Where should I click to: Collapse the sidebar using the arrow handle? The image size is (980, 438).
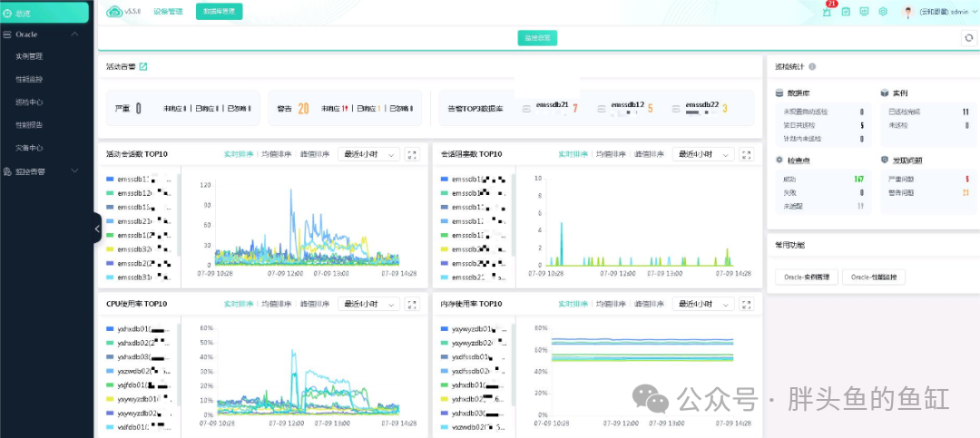(97, 229)
